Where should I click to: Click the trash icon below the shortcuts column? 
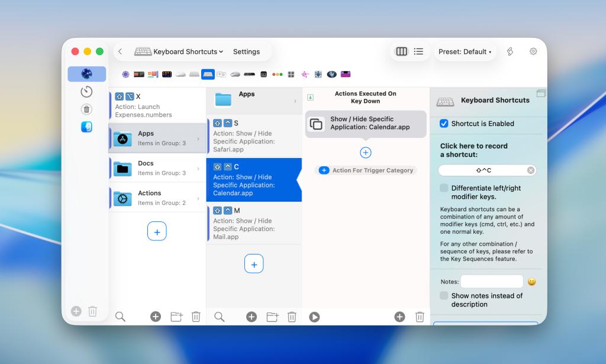tap(292, 317)
